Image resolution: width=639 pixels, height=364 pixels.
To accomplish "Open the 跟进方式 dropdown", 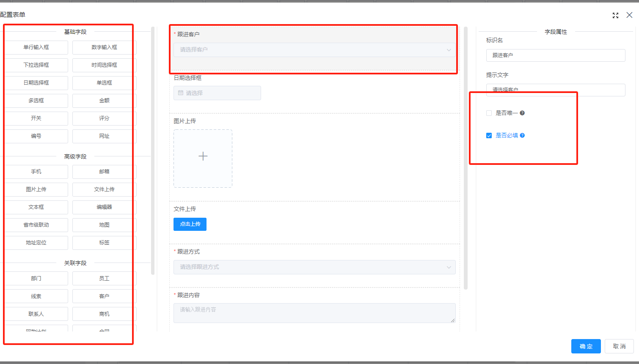I will point(314,267).
